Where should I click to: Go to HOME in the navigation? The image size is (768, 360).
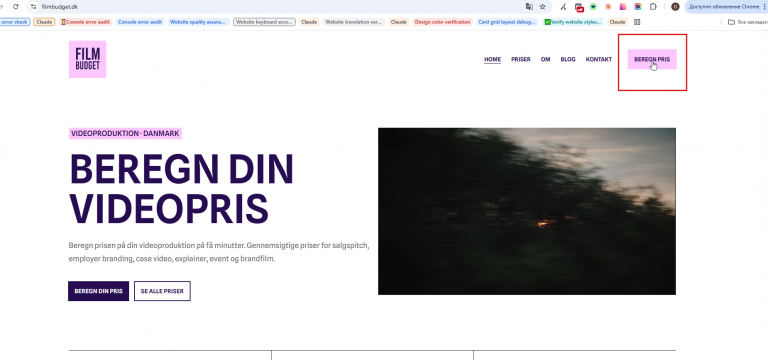click(x=492, y=59)
